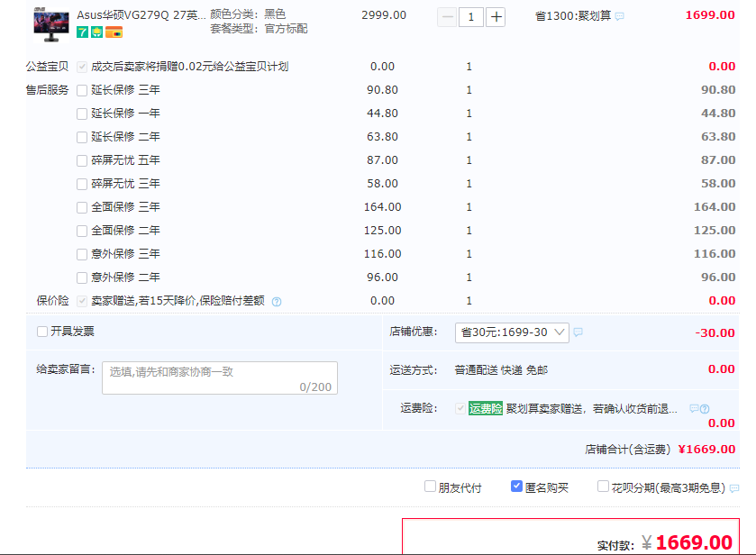
Task: Enable 朋友代付 checkbox
Action: pos(430,486)
